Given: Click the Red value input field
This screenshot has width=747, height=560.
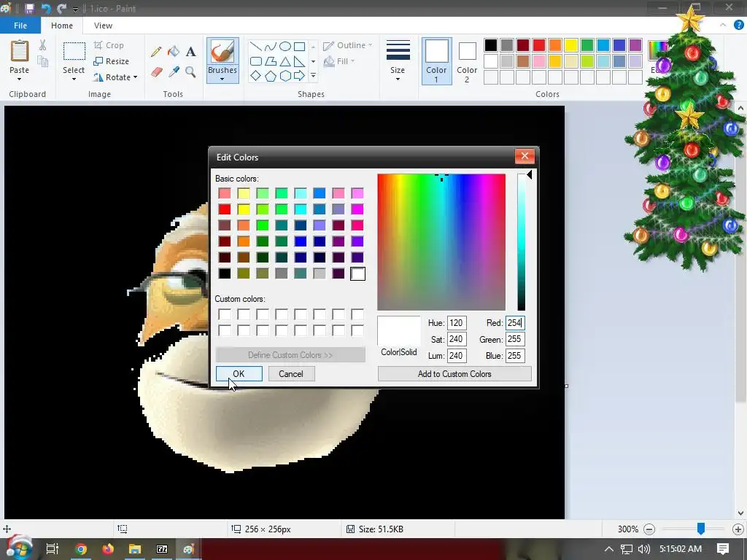Looking at the screenshot, I should [515, 323].
